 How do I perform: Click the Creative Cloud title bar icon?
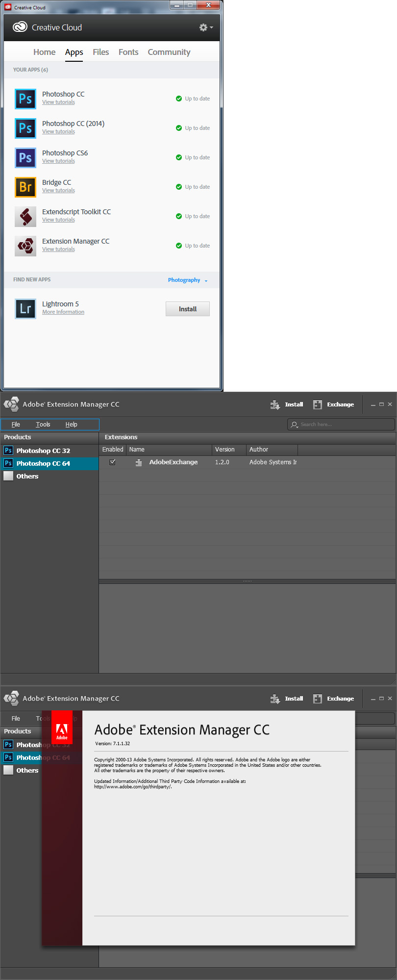pos(8,7)
